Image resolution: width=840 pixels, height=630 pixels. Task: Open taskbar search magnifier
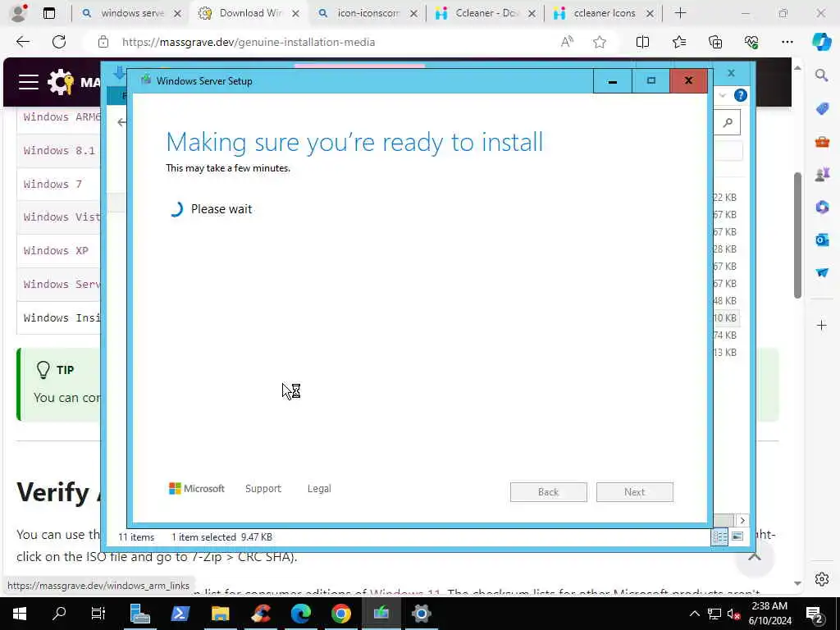(x=59, y=614)
